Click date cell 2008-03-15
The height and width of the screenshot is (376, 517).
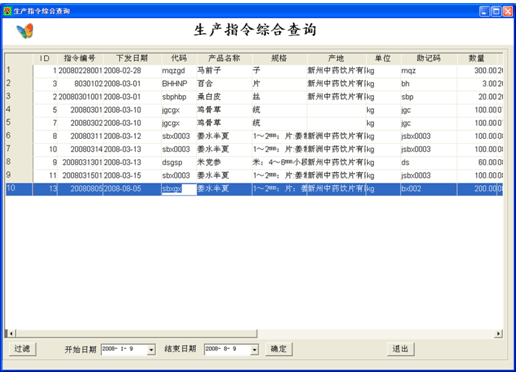click(132, 175)
